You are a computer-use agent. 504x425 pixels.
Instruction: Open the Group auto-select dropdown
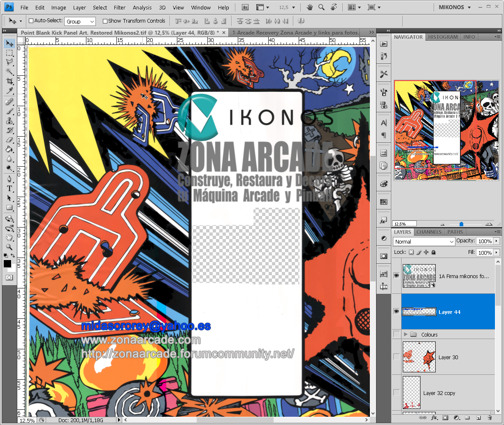(x=80, y=21)
